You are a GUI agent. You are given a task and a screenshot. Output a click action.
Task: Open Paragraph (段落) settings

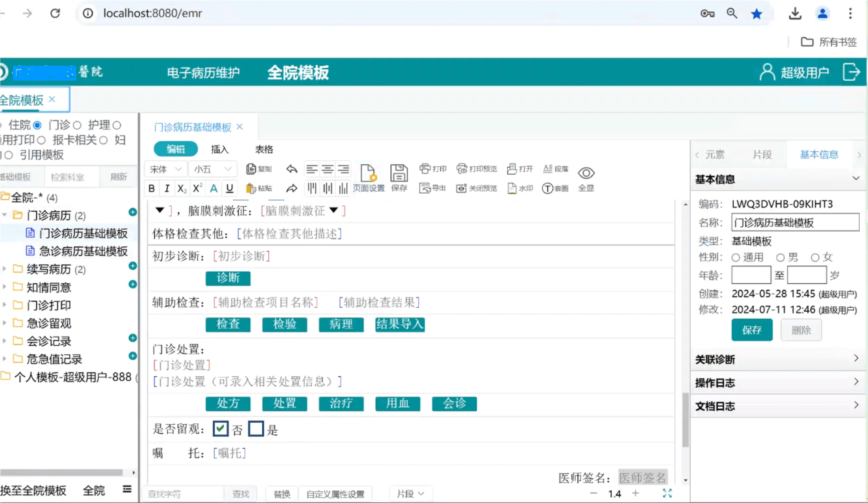tap(555, 169)
